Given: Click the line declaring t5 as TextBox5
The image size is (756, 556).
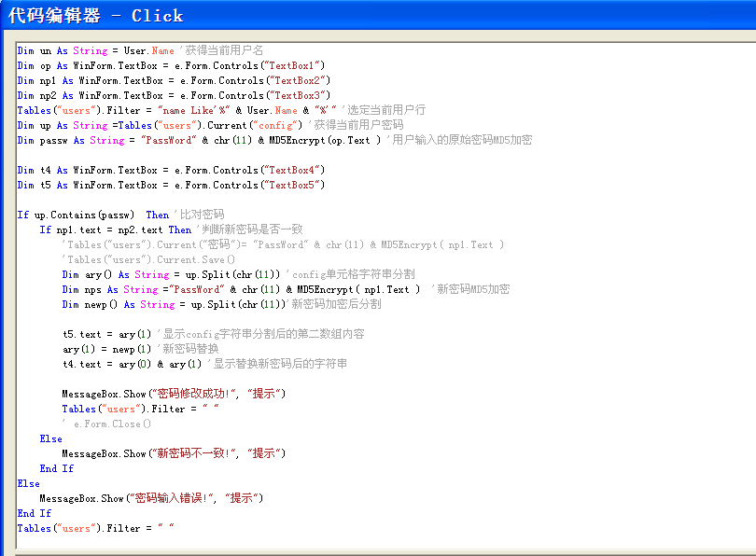Looking at the screenshot, I should pos(171,185).
